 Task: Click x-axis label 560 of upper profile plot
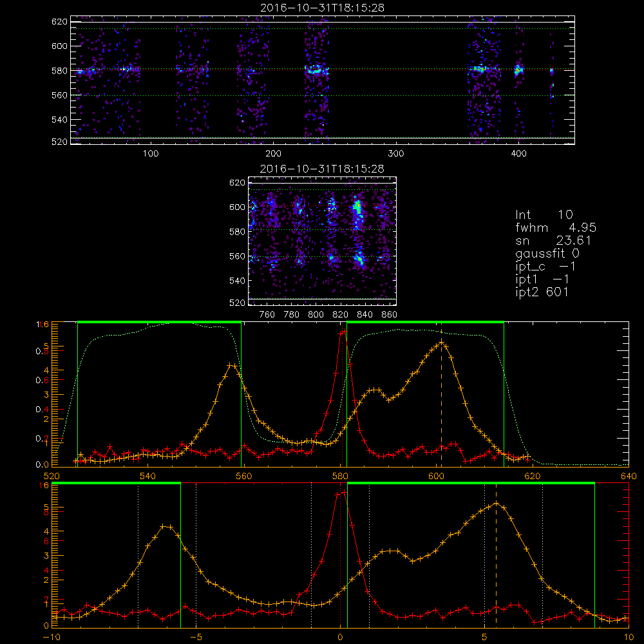[244, 476]
